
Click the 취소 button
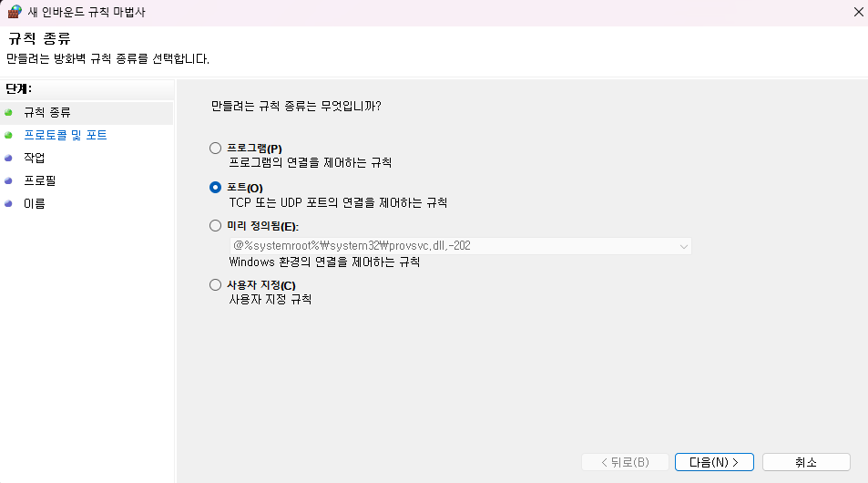pyautogui.click(x=806, y=462)
